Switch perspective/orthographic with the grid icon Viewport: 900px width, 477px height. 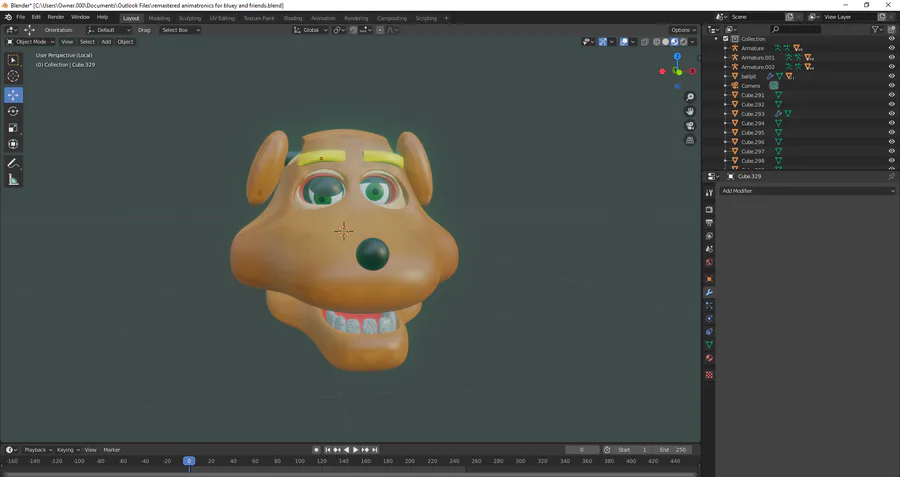coord(690,140)
